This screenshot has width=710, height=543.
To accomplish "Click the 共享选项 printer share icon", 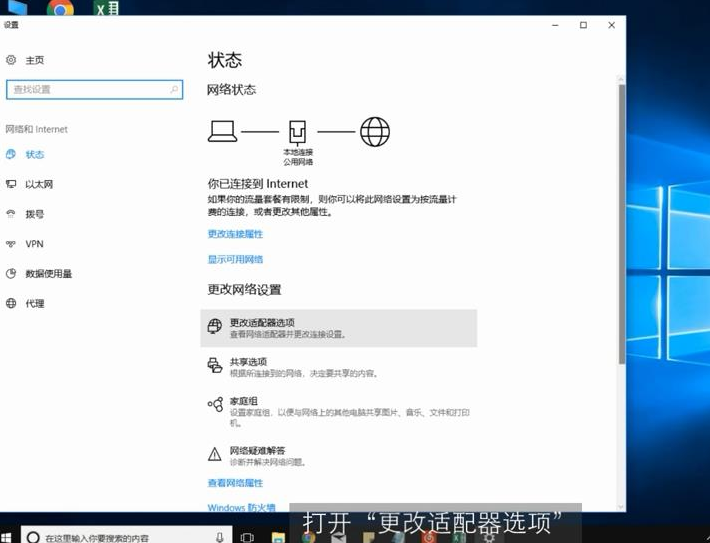I will [x=215, y=365].
